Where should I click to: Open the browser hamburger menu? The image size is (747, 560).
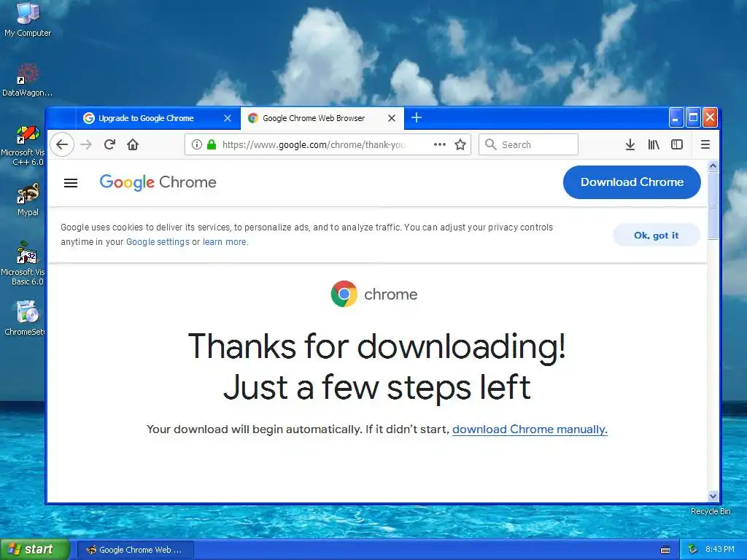(705, 144)
